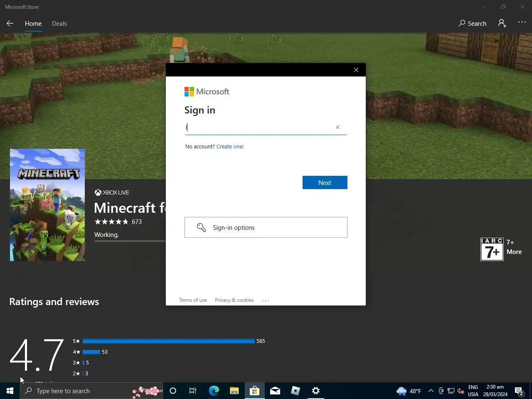This screenshot has width=532, height=399.
Task: Click the Next button
Action: 325,182
